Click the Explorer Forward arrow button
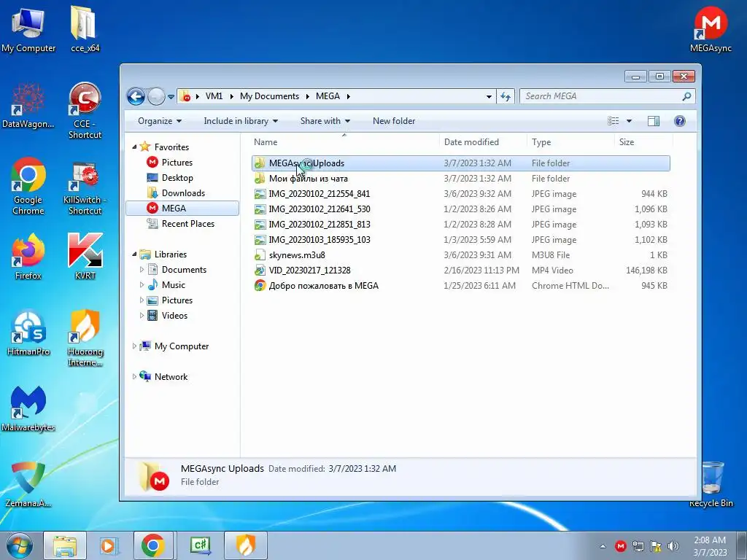Screen dimensions: 747x560 (x=156, y=97)
